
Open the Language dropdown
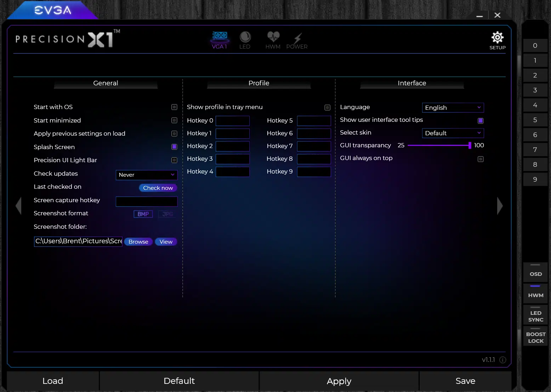coord(453,108)
